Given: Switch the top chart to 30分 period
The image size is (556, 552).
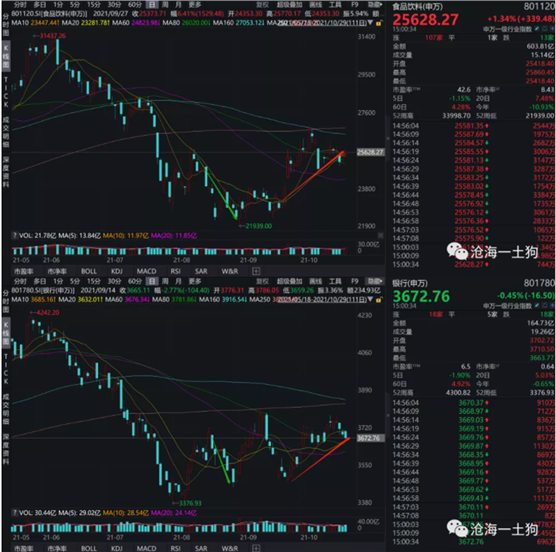Looking at the screenshot, I should (114, 5).
